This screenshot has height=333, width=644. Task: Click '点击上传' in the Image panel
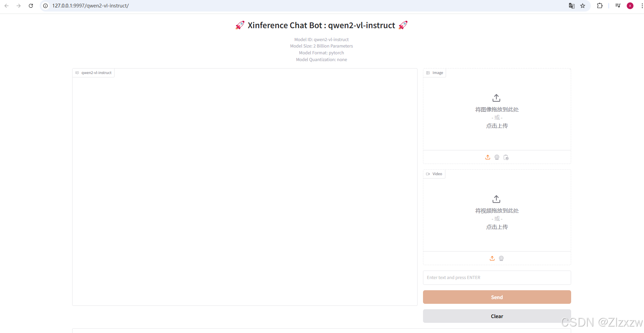tap(497, 126)
